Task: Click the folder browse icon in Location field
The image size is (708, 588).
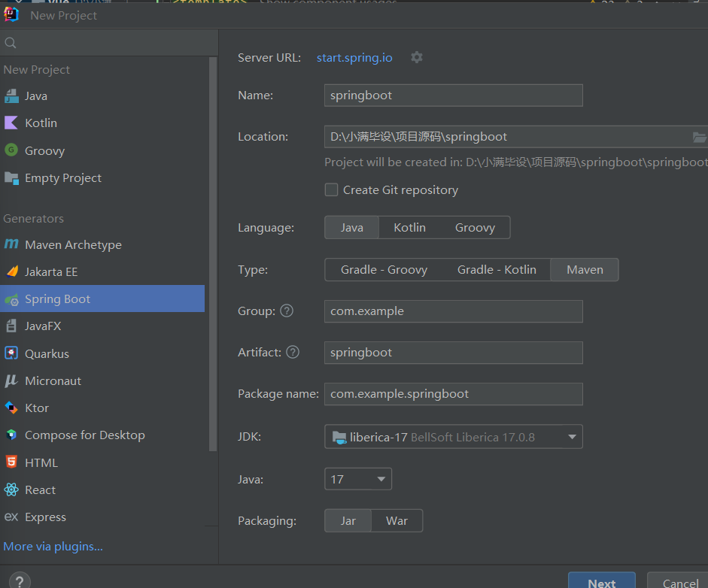Action: coord(699,137)
